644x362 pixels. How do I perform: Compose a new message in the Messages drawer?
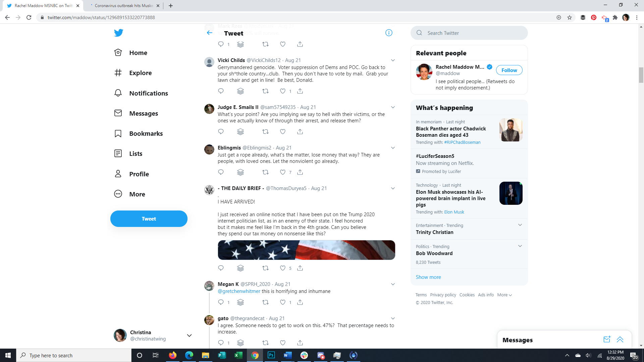606,340
